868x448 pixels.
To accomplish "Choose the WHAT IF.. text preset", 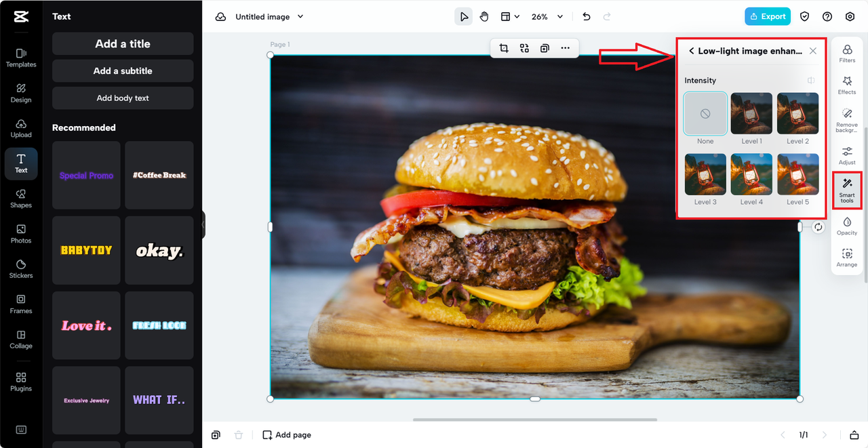I will (159, 401).
